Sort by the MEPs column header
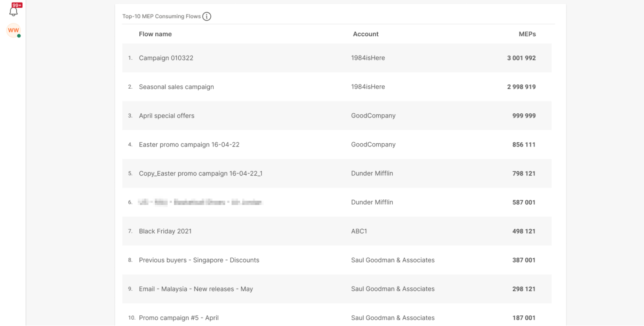 click(x=527, y=34)
